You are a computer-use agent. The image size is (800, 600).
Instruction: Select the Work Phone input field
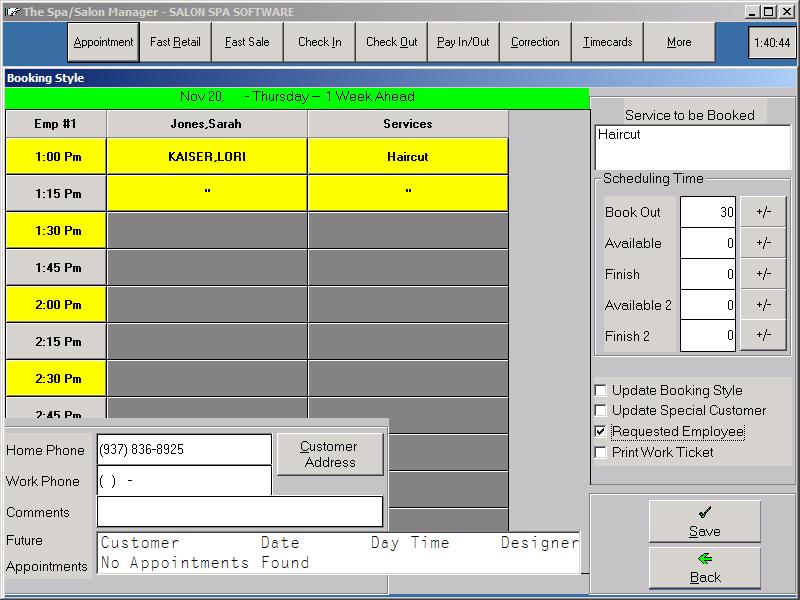point(184,481)
